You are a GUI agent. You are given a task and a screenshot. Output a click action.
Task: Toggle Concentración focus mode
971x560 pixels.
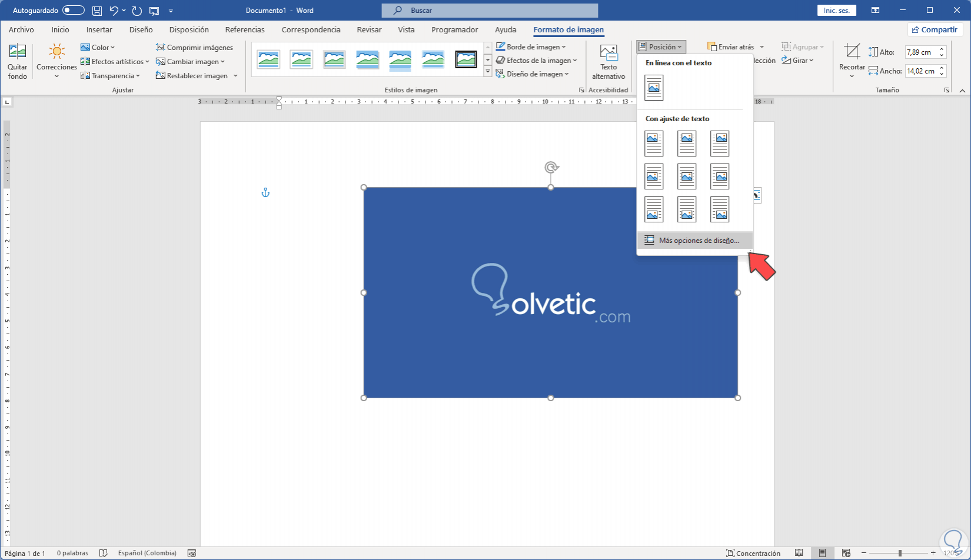click(753, 553)
